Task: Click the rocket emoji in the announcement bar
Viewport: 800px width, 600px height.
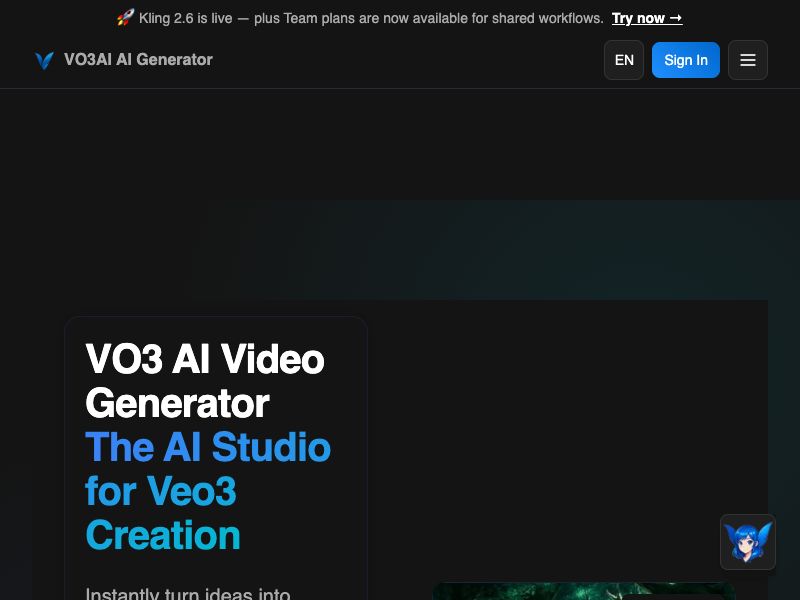Action: [124, 17]
